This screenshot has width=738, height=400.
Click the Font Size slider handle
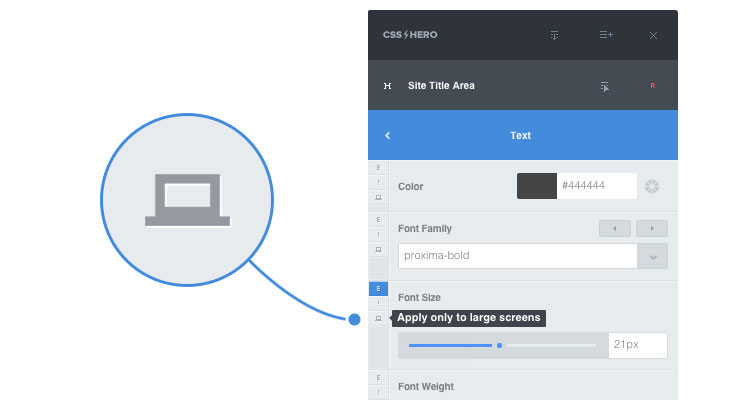[499, 345]
